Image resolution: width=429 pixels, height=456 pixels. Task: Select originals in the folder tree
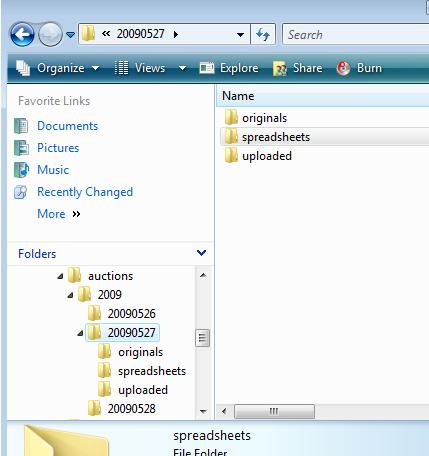pyautogui.click(x=140, y=352)
